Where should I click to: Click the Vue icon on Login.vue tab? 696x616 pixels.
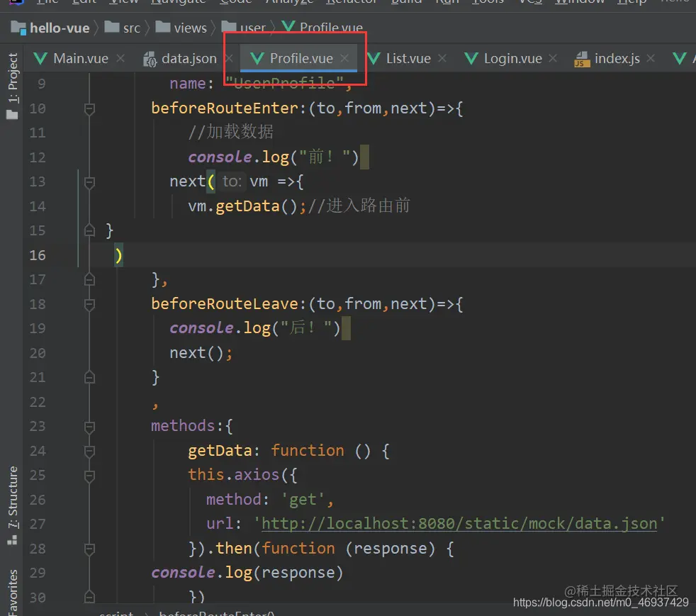click(471, 58)
